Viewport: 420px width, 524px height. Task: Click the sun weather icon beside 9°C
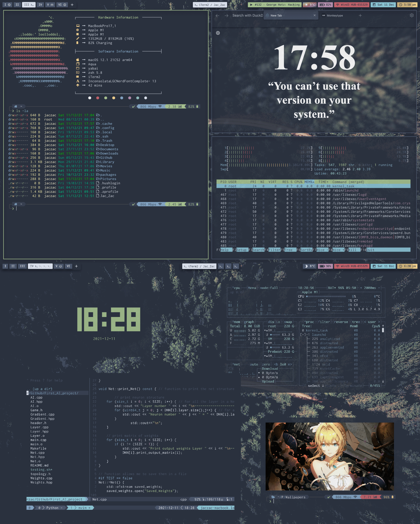tap(306, 5)
